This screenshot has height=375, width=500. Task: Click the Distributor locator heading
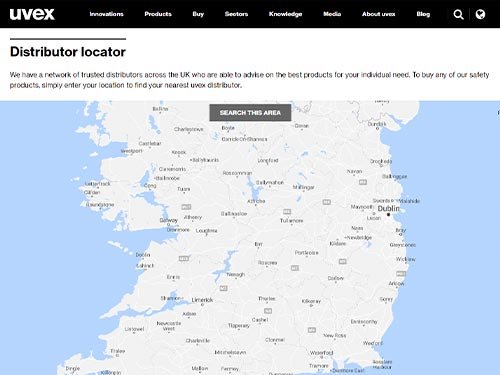pos(68,52)
